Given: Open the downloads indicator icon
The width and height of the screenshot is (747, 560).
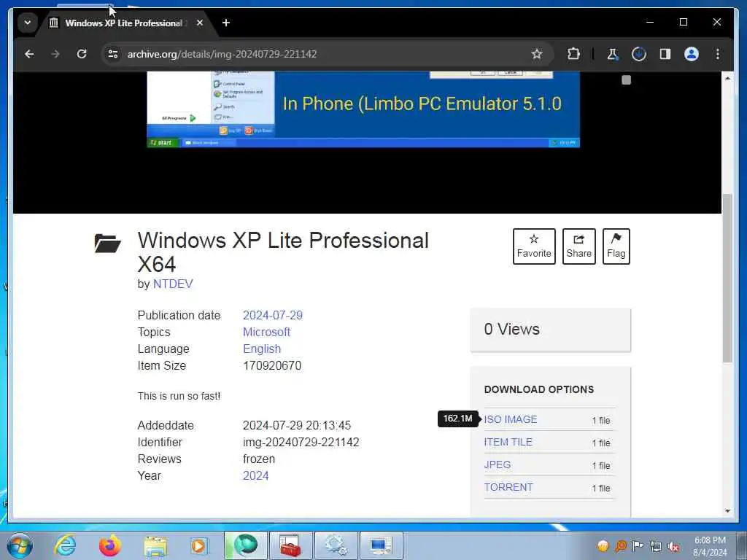Looking at the screenshot, I should pos(639,54).
